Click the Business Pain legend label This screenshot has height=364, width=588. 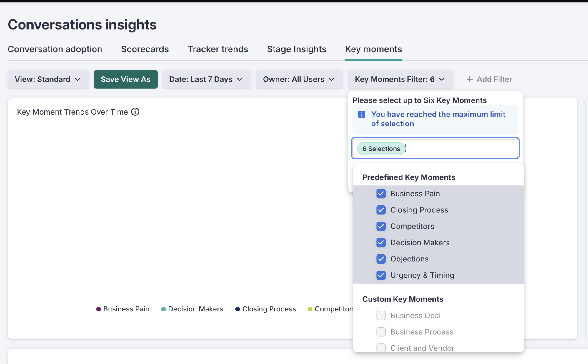pyautogui.click(x=126, y=309)
